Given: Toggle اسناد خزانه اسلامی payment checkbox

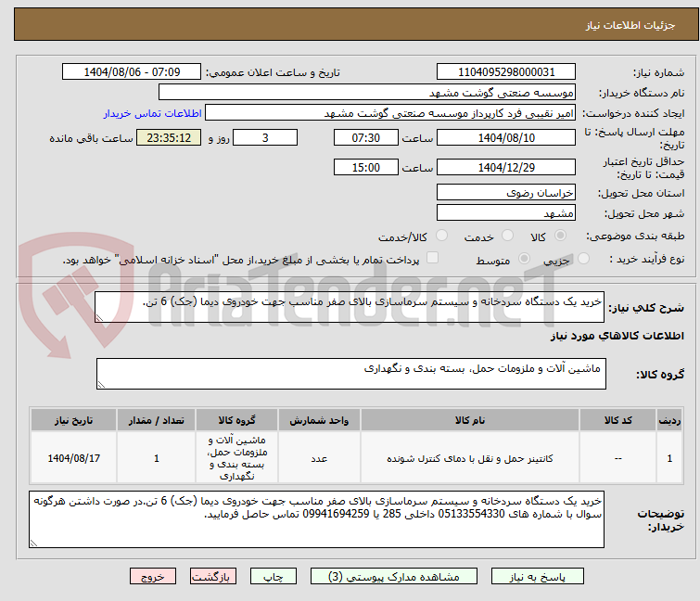Looking at the screenshot, I should point(432,258).
